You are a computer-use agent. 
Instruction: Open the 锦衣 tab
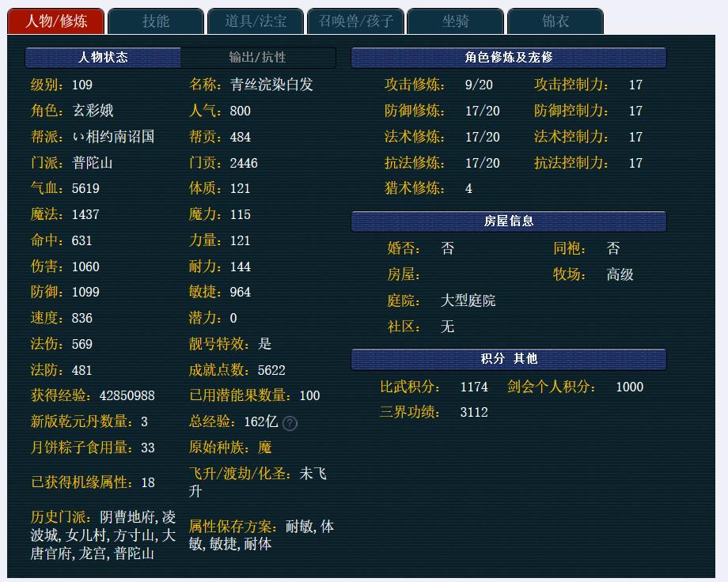click(x=555, y=21)
